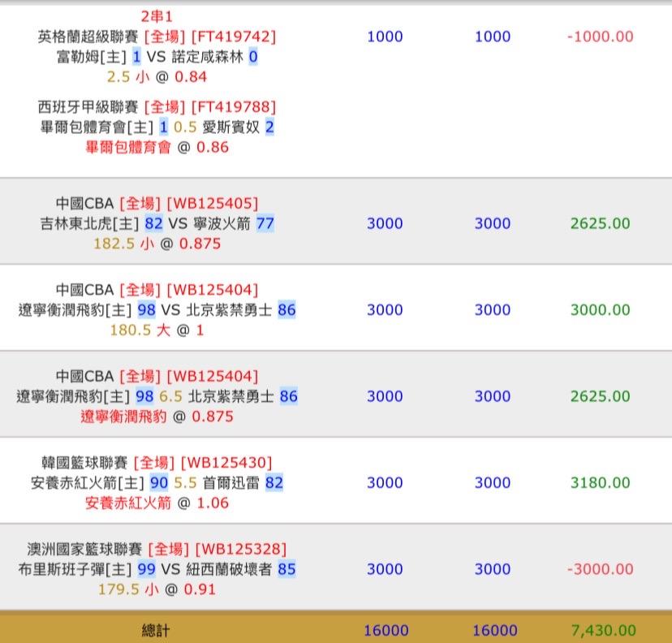This screenshot has width=672, height=643.
Task: Open match WB125405 details
Action: (x=212, y=204)
